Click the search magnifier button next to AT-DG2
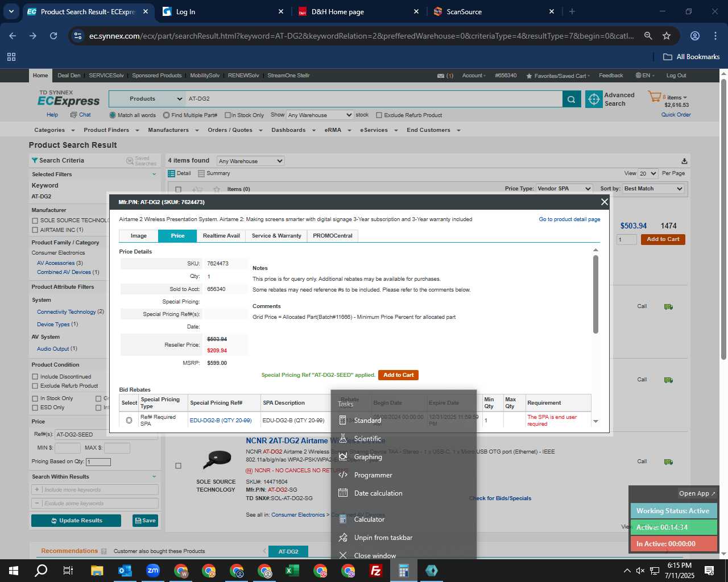Image resolution: width=728 pixels, height=582 pixels. pos(571,99)
